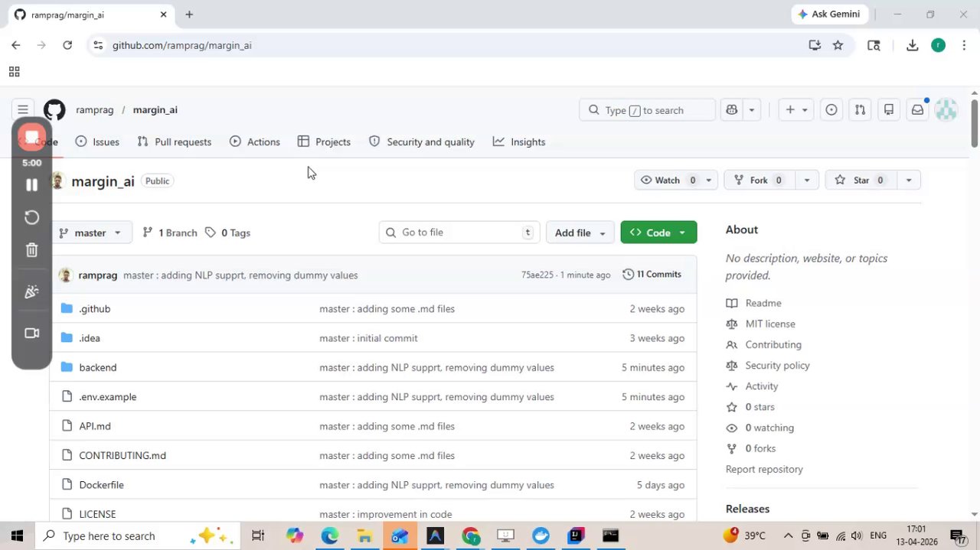Open the .github folder
Image resolution: width=980 pixels, height=550 pixels.
[95, 309]
